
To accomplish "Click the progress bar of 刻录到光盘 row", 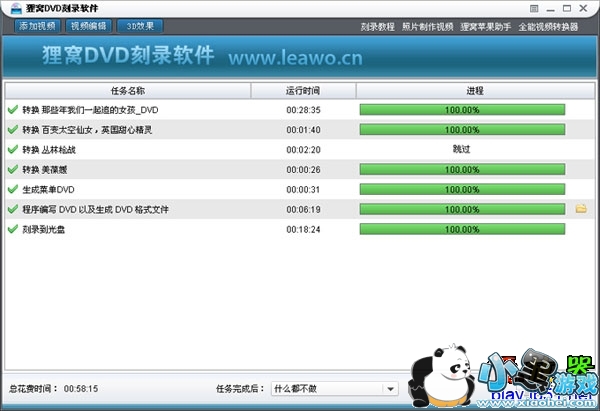I will coord(462,229).
